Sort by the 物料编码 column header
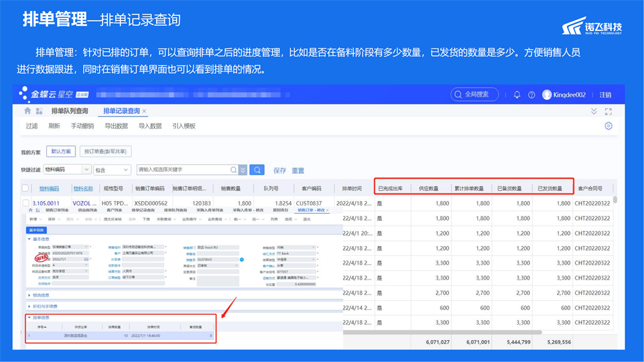The width and height of the screenshot is (644, 362). (x=50, y=189)
